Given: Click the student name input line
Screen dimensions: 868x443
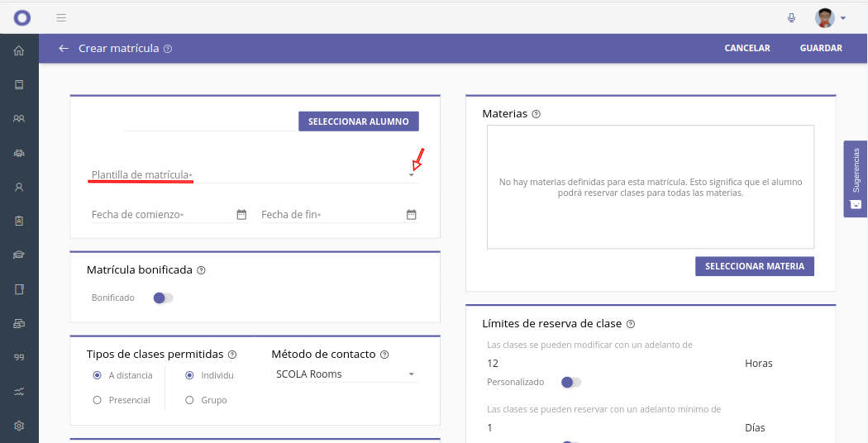Looking at the screenshot, I should tap(210, 123).
